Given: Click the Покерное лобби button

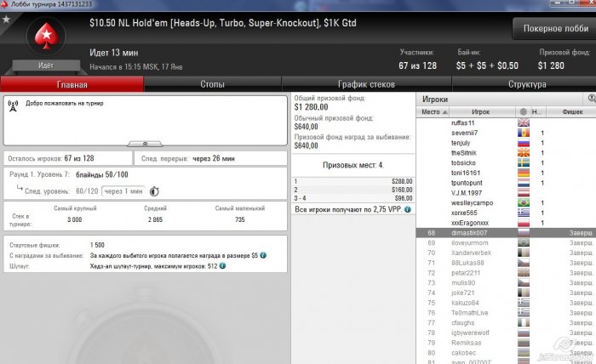Looking at the screenshot, I should (x=555, y=28).
